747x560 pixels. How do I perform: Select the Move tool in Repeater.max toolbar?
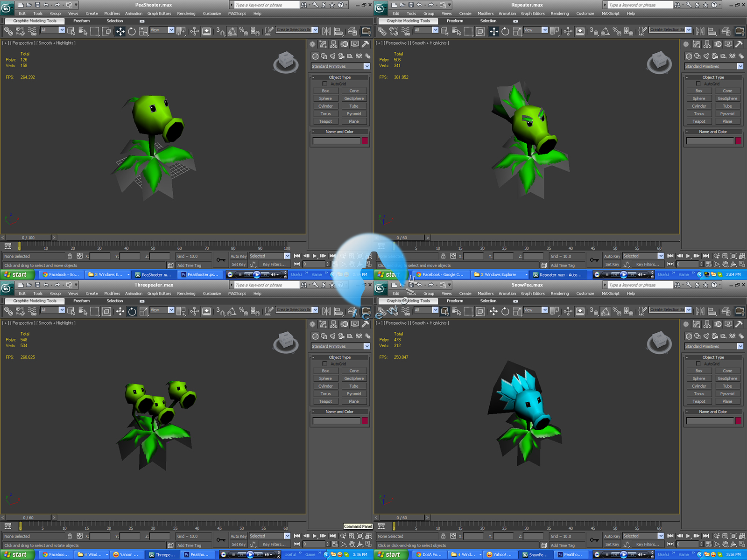pyautogui.click(x=493, y=31)
